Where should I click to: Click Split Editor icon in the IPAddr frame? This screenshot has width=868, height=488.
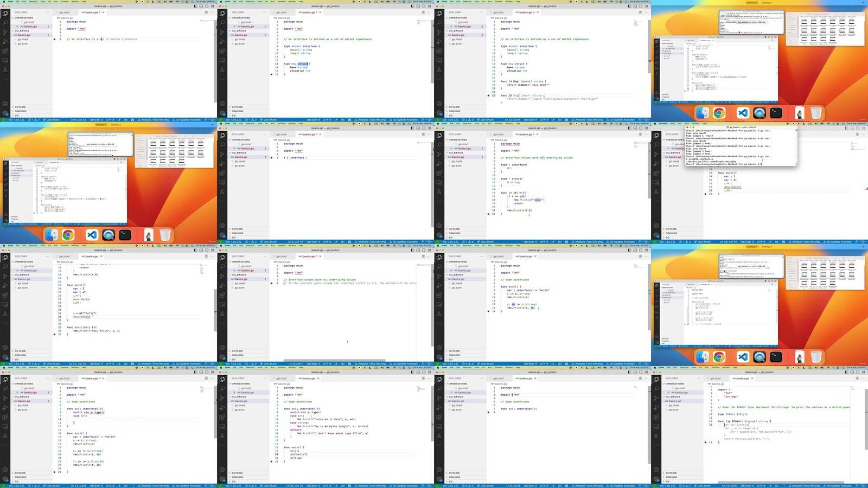click(857, 378)
